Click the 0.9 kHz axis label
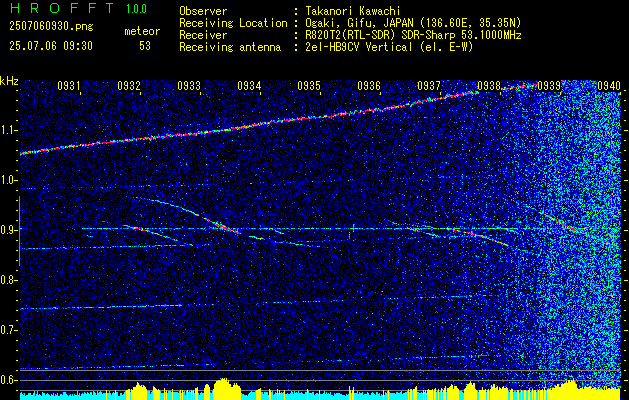 coord(9,230)
